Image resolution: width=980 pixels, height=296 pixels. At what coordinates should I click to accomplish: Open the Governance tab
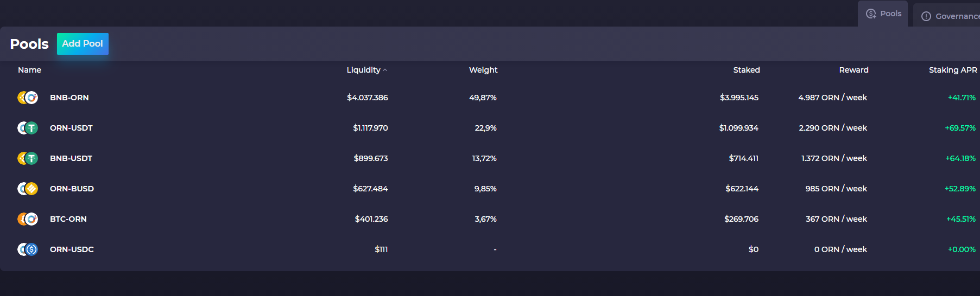pos(947,16)
